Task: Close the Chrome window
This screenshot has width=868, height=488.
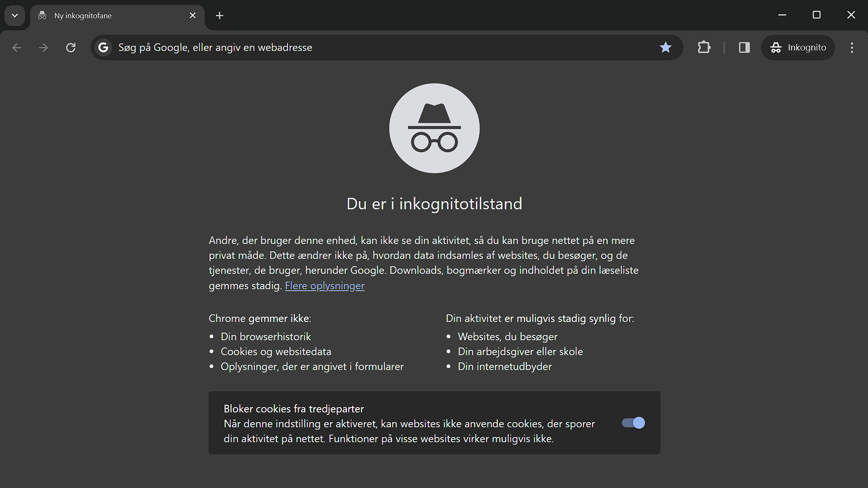Action: coord(851,15)
